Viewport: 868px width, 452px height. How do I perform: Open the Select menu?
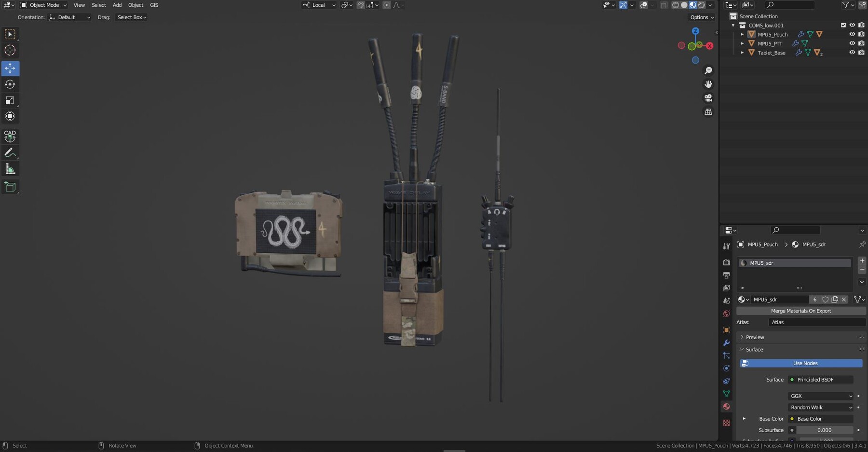(x=98, y=5)
